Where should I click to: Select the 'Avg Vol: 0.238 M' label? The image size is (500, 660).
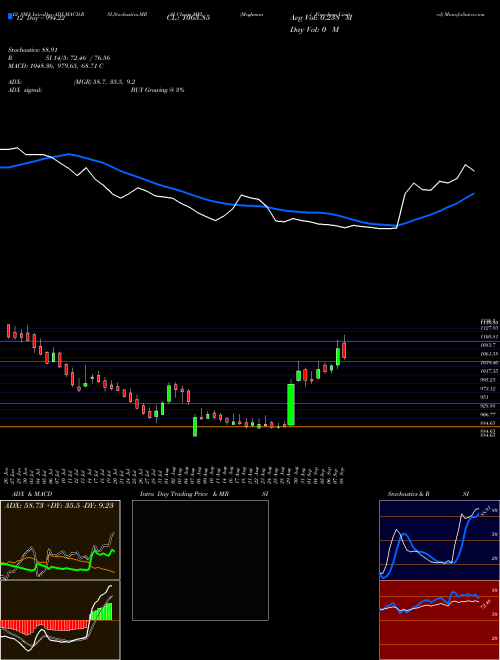[321, 18]
